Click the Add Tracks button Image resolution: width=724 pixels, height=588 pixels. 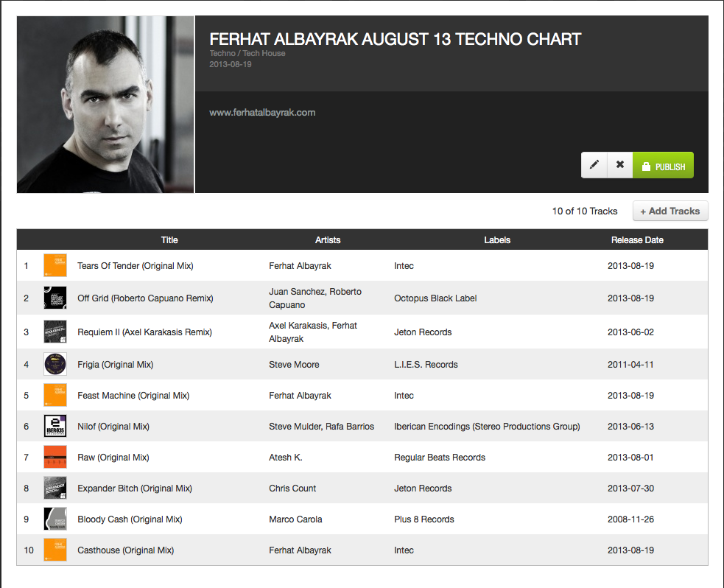pyautogui.click(x=670, y=211)
